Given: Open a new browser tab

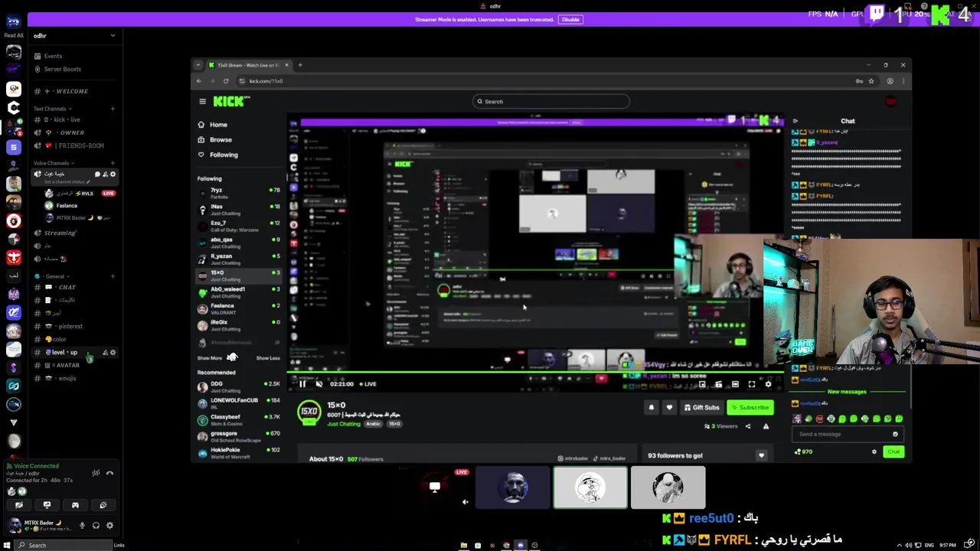Looking at the screenshot, I should 300,65.
